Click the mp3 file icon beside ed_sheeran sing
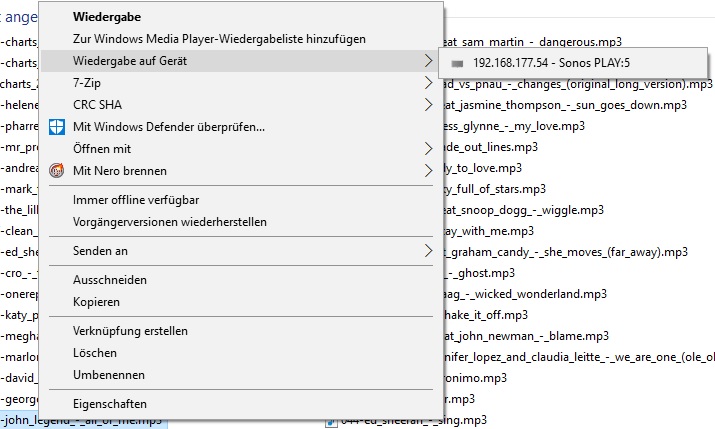 pos(331,420)
